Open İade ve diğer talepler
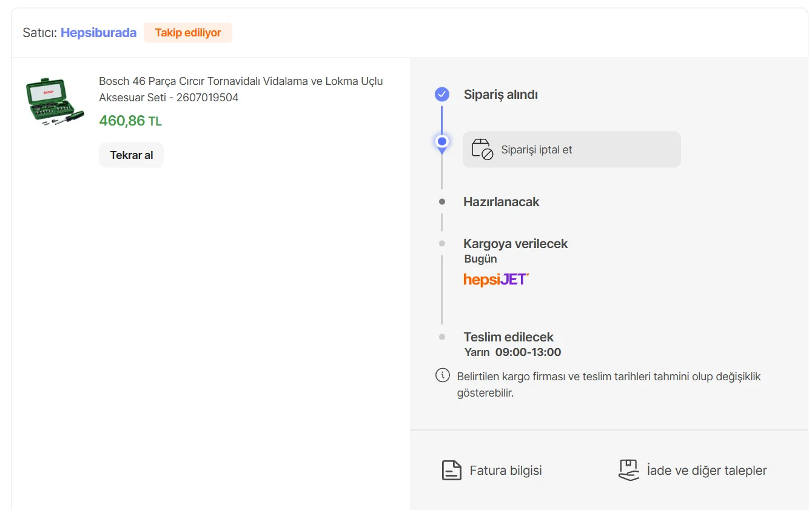 693,471
